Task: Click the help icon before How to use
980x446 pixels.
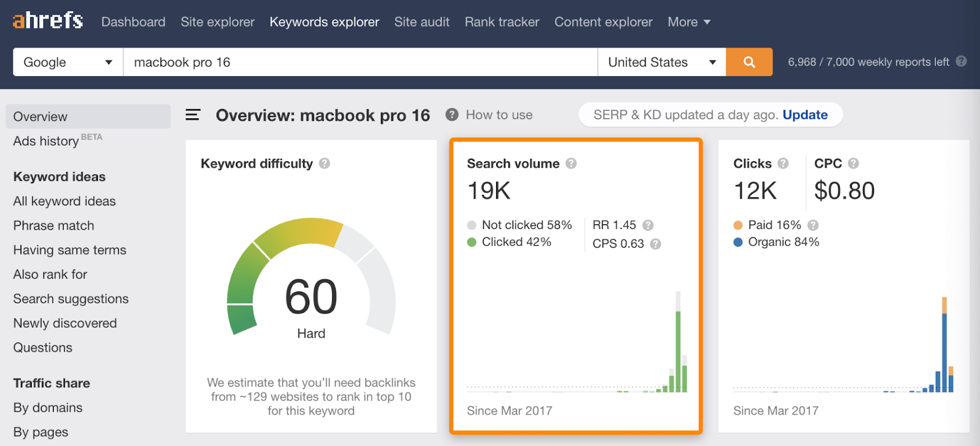Action: (x=452, y=115)
